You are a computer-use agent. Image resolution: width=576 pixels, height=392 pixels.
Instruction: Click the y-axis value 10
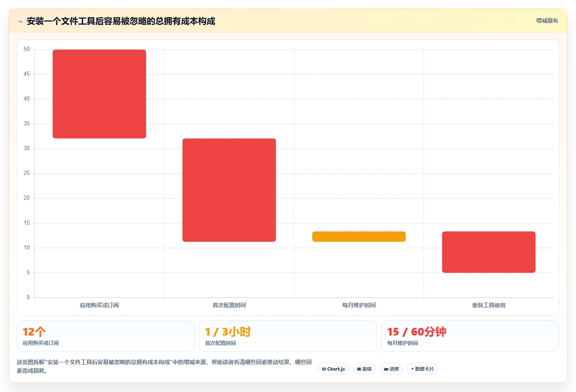[27, 248]
